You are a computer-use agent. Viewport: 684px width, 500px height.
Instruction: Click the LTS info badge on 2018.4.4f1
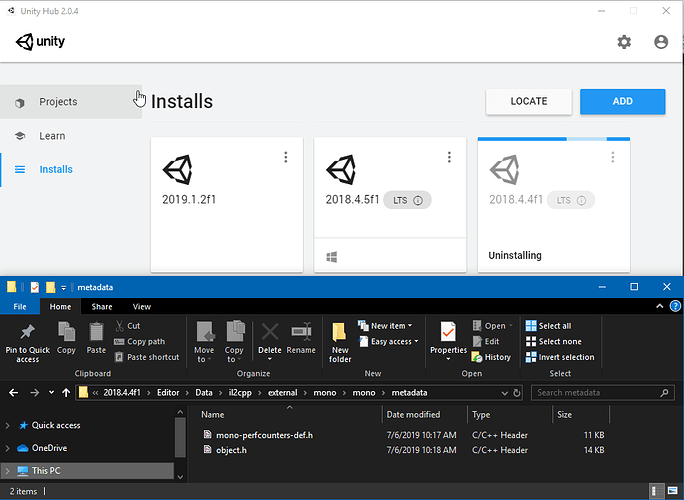click(571, 200)
